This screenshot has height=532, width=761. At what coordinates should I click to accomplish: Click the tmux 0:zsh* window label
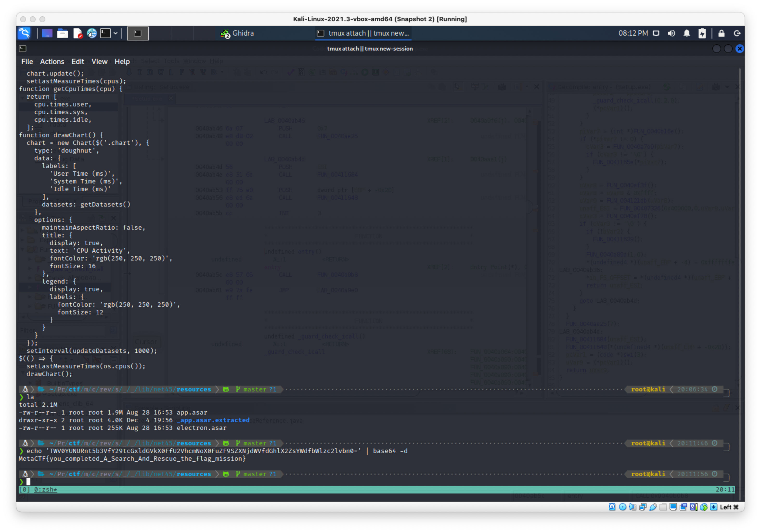coord(45,489)
